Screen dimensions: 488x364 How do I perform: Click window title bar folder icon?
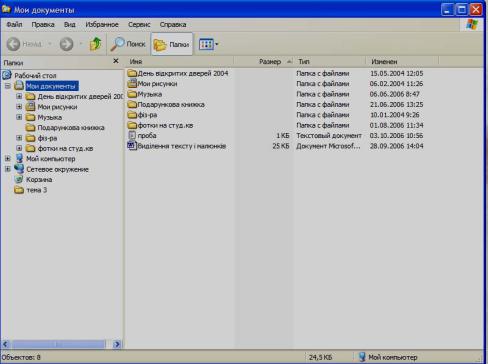(x=6, y=9)
